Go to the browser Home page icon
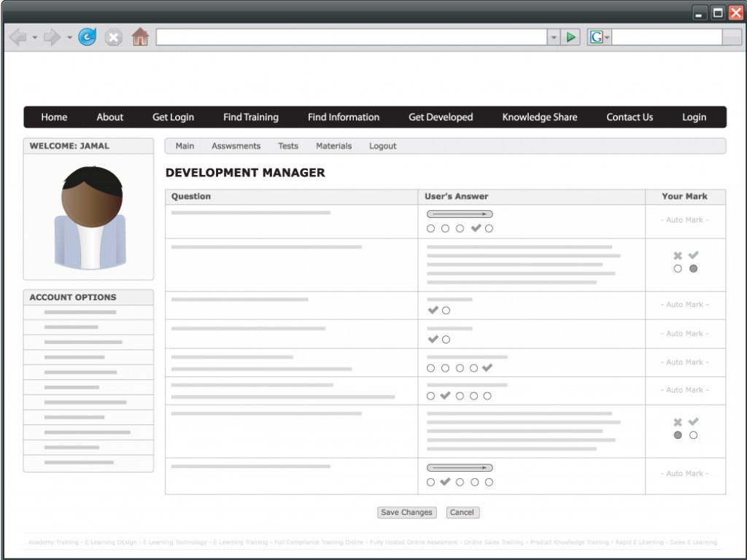Image resolution: width=747 pixels, height=560 pixels. click(x=140, y=36)
